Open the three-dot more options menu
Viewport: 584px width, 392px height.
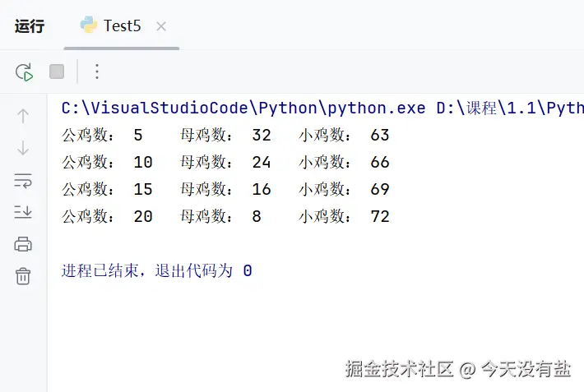pyautogui.click(x=97, y=72)
